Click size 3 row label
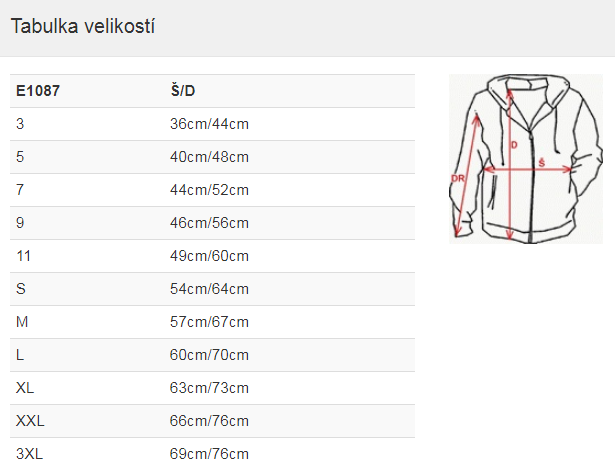Viewport: 615px width, 475px height. click(x=20, y=124)
